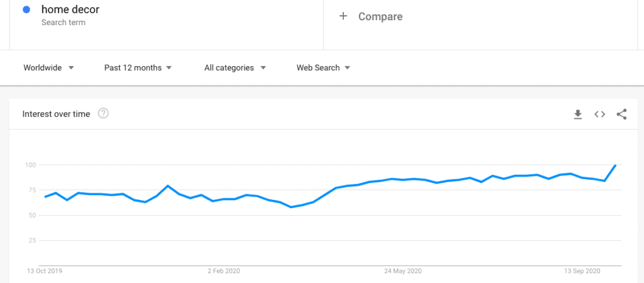The width and height of the screenshot is (644, 283).
Task: Open the help question mark icon
Action: coord(103,113)
